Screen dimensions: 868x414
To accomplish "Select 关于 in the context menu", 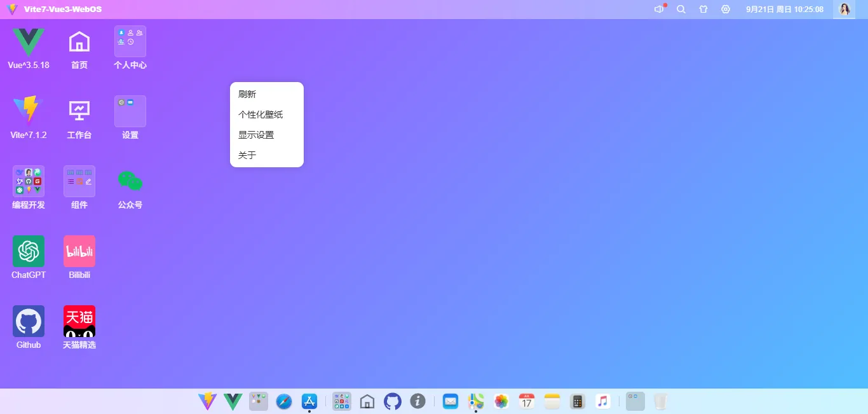I will tap(247, 155).
